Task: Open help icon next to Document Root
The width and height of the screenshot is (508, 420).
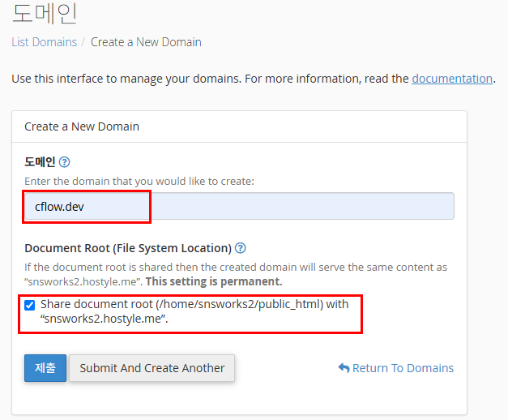Action: click(241, 248)
